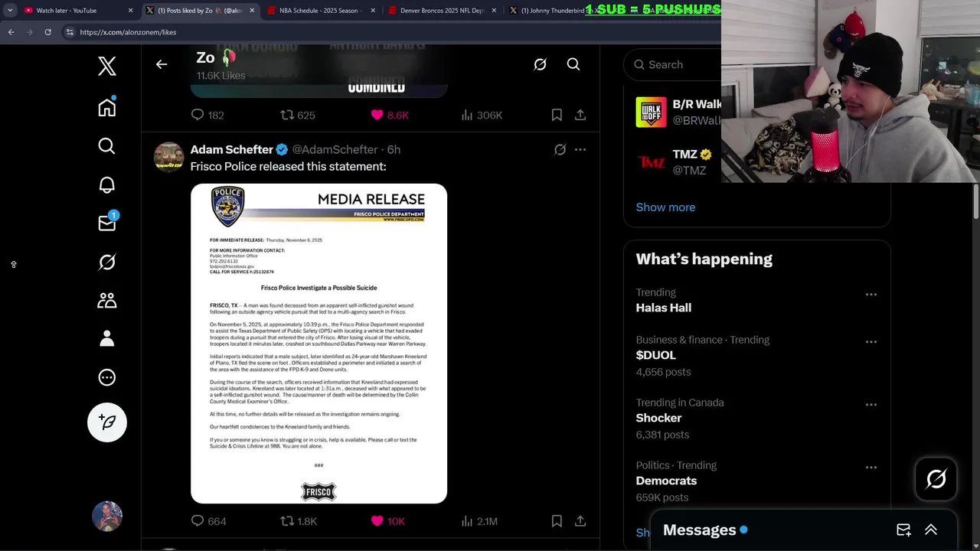Click the "11.6K Likes" count under Zo
Viewport: 980px width, 551px height.
[x=220, y=76]
